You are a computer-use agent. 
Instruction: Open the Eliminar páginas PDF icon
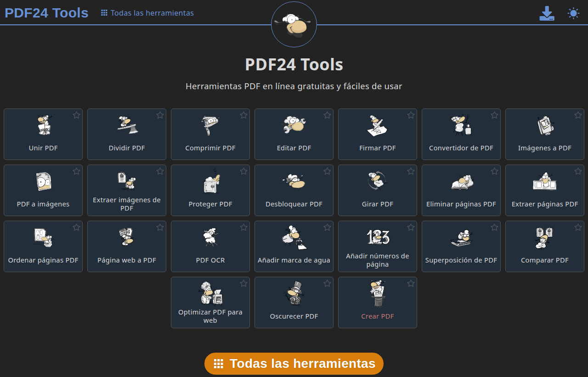pos(461,182)
